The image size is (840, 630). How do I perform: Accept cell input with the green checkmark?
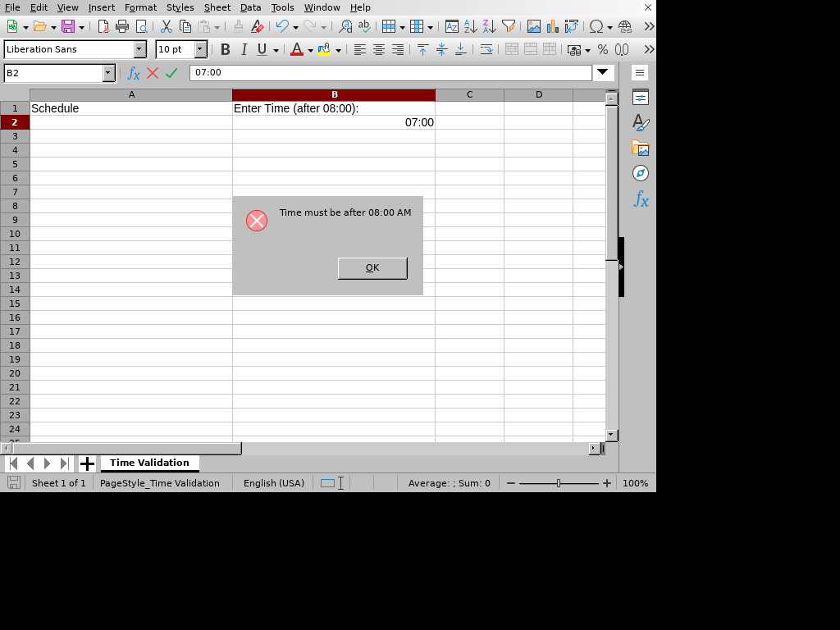171,73
